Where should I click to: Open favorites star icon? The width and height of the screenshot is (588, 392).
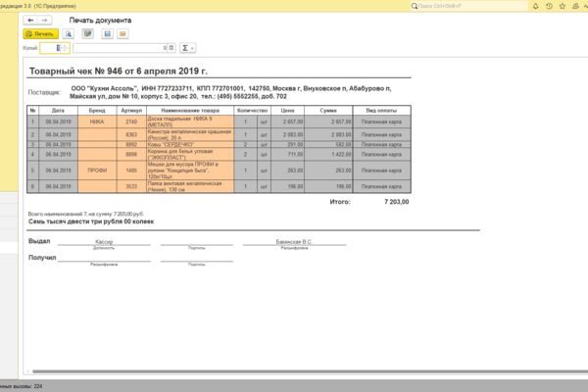point(563,6)
